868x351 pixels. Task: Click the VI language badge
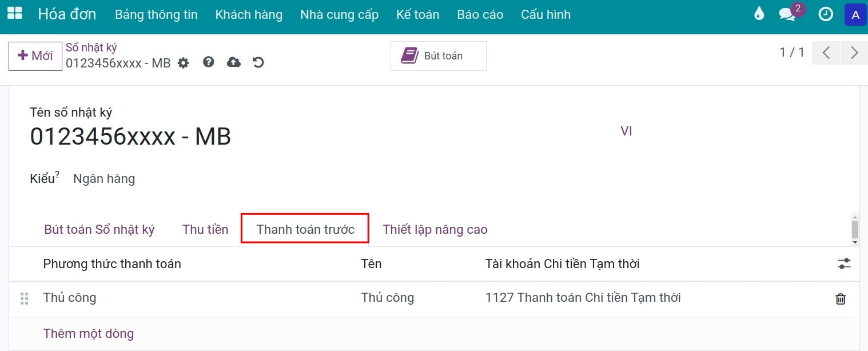pos(627,131)
